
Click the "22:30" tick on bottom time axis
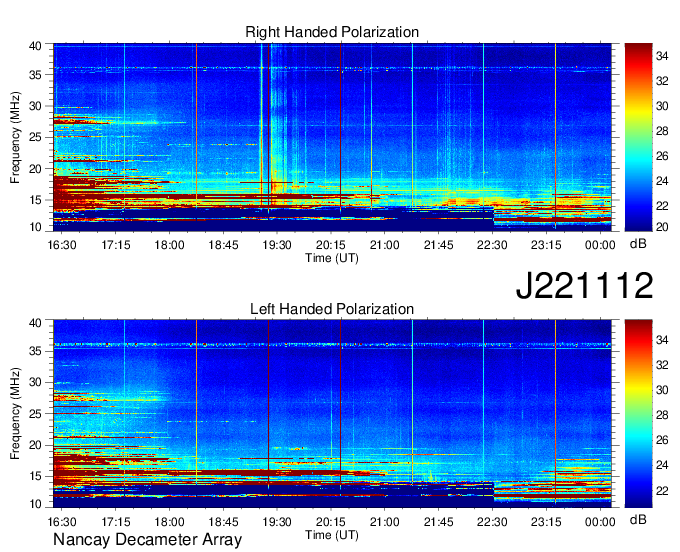pos(492,522)
